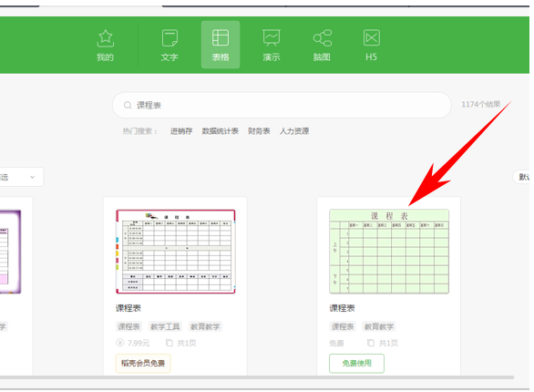
Task: Open the 我的 (My) star icon tab
Action: coord(105,46)
